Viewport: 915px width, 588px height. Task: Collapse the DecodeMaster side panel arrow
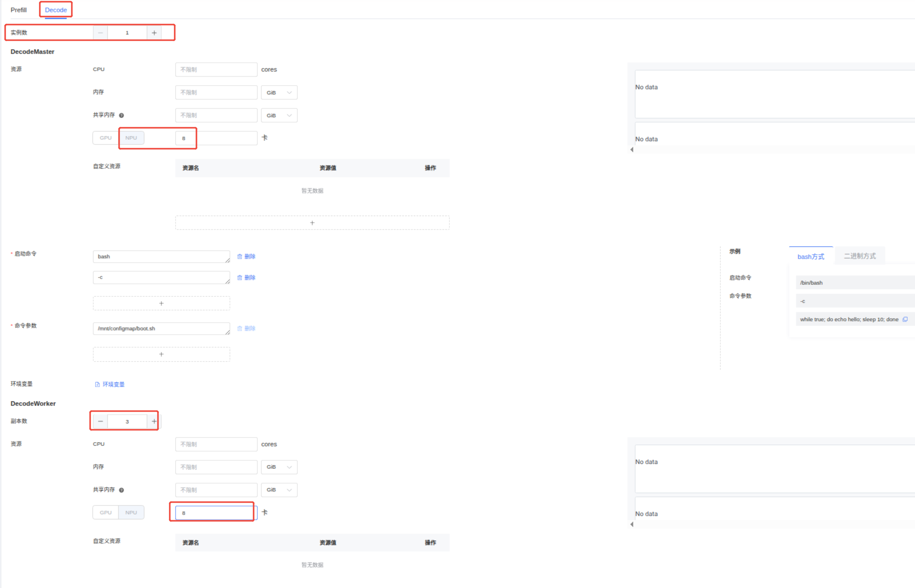click(x=631, y=150)
